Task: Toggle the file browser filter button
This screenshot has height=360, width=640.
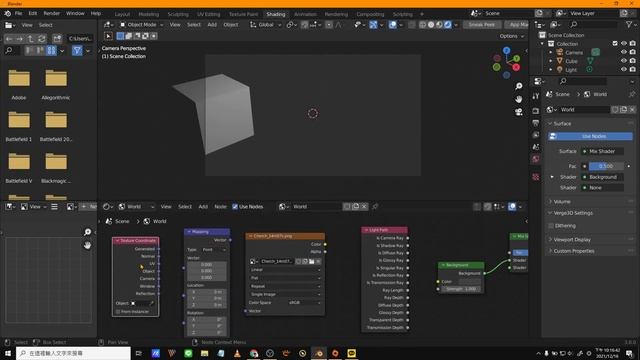Action: pos(77,51)
